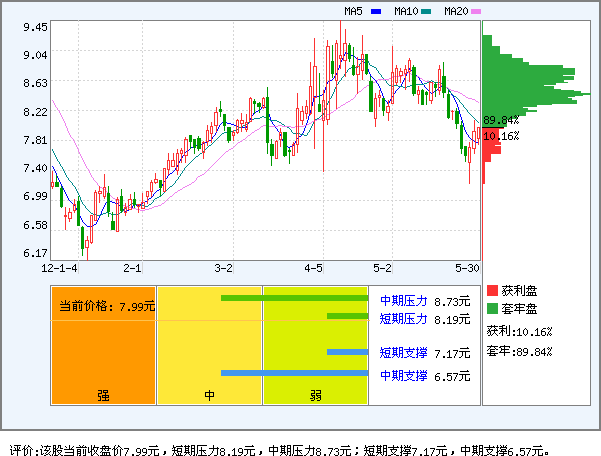Click the 获利盘 legend text
The image size is (601, 456).
pos(519,291)
